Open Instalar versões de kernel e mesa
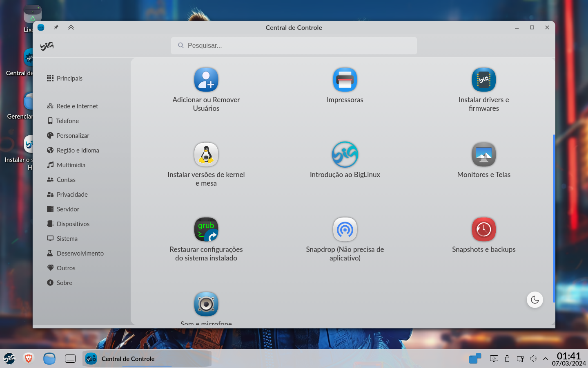Viewport: 588px width, 368px height. pos(206,155)
